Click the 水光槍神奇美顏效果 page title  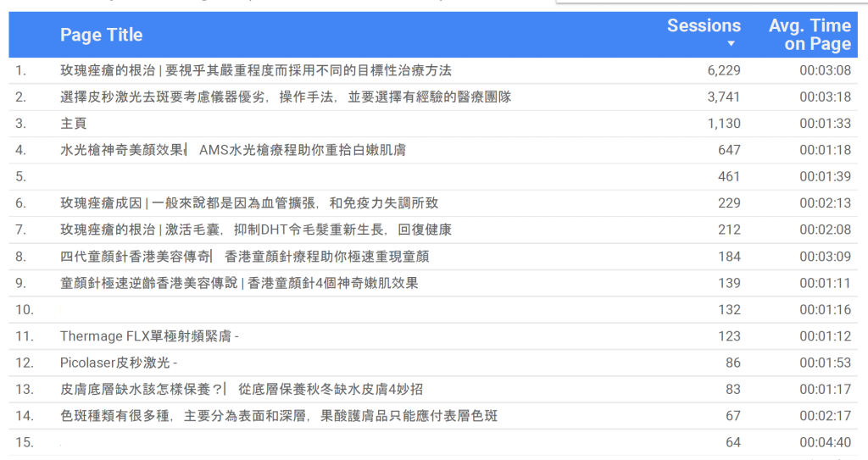tap(233, 150)
